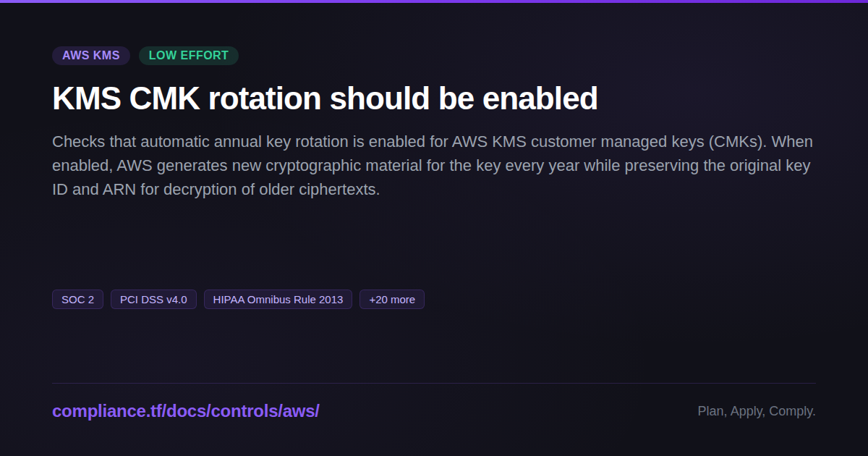This screenshot has width=868, height=456.
Task: Click the LOW EFFORT badge
Action: pos(189,56)
